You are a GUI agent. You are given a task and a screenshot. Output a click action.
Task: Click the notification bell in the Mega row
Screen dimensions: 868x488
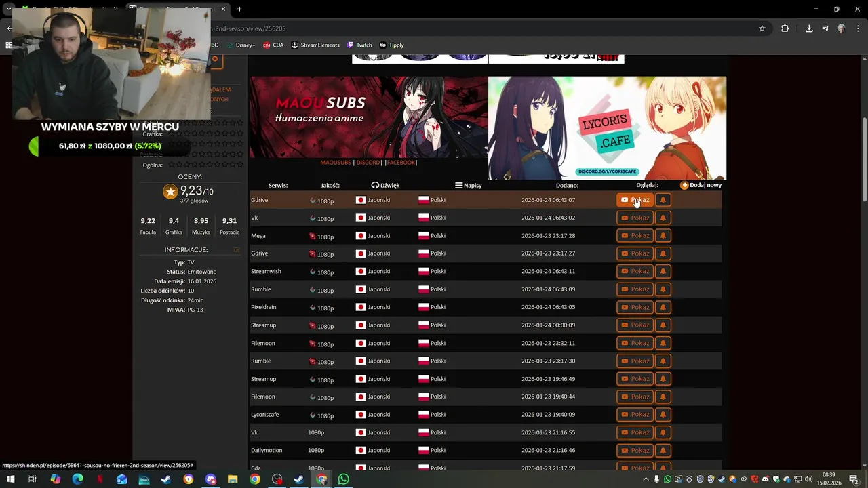point(663,236)
